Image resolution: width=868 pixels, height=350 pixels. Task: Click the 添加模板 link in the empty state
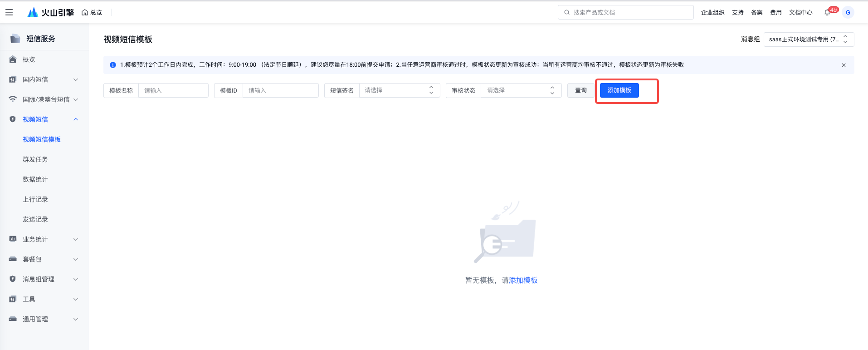click(523, 280)
